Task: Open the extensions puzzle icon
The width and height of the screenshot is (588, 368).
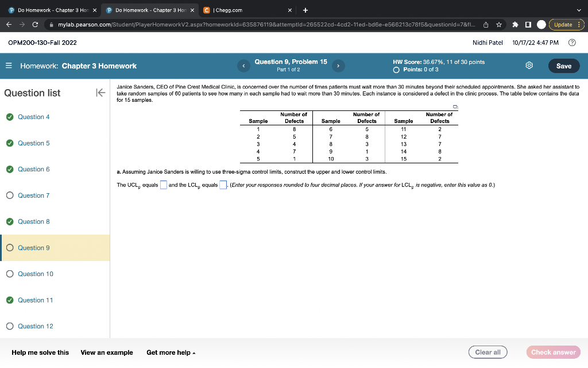Action: (x=515, y=24)
